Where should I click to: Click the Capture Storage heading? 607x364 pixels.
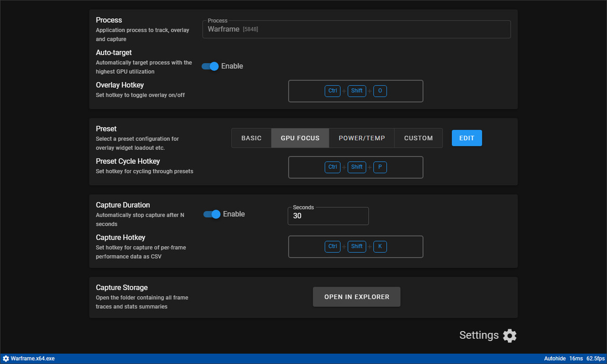(122, 287)
